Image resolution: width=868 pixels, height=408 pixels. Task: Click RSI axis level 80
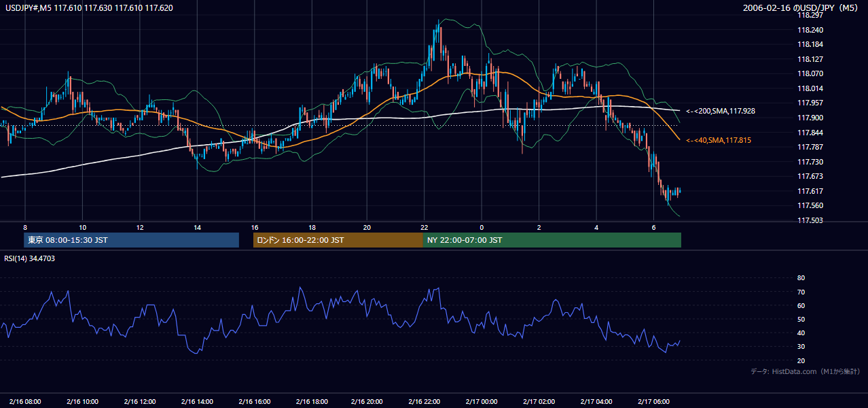[801, 278]
